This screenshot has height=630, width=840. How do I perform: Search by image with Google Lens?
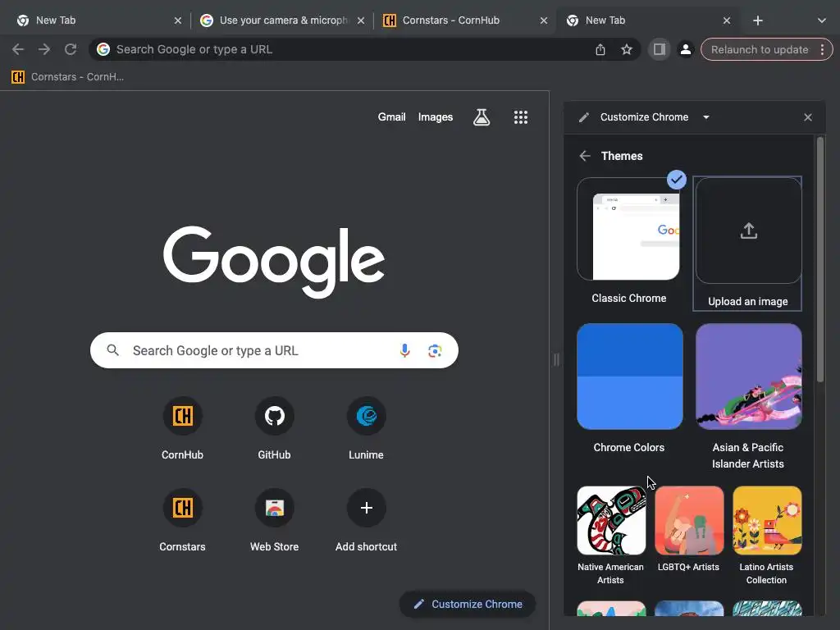tap(435, 350)
